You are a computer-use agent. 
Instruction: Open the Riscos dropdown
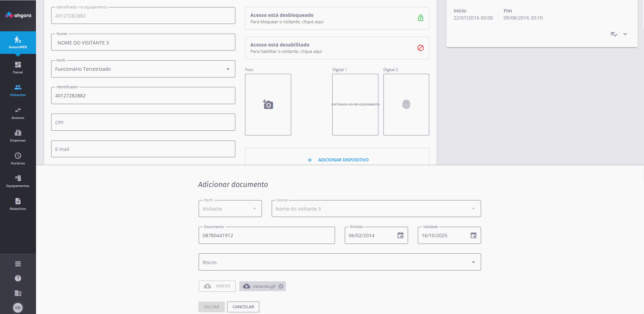coord(473,262)
